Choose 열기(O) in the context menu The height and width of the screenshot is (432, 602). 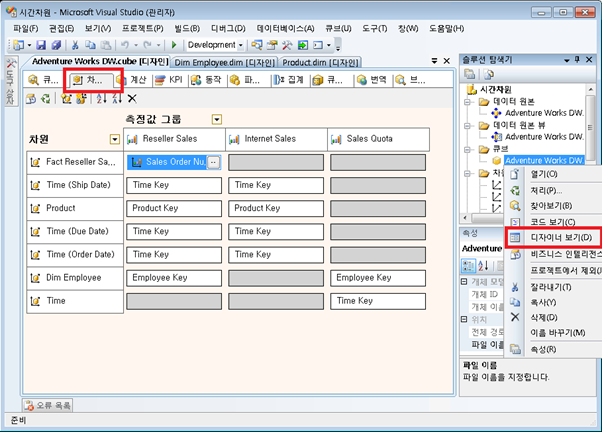click(x=553, y=174)
